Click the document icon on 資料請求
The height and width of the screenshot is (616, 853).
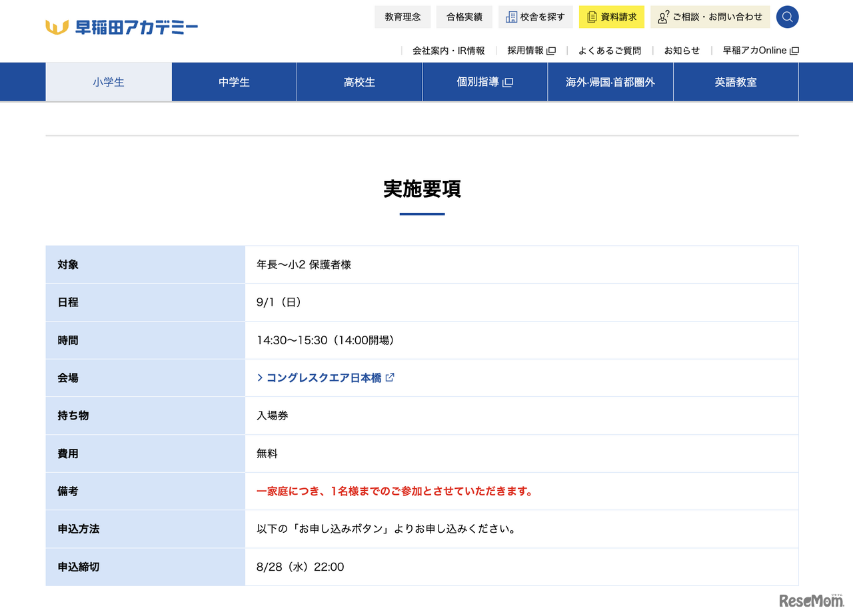click(x=592, y=17)
